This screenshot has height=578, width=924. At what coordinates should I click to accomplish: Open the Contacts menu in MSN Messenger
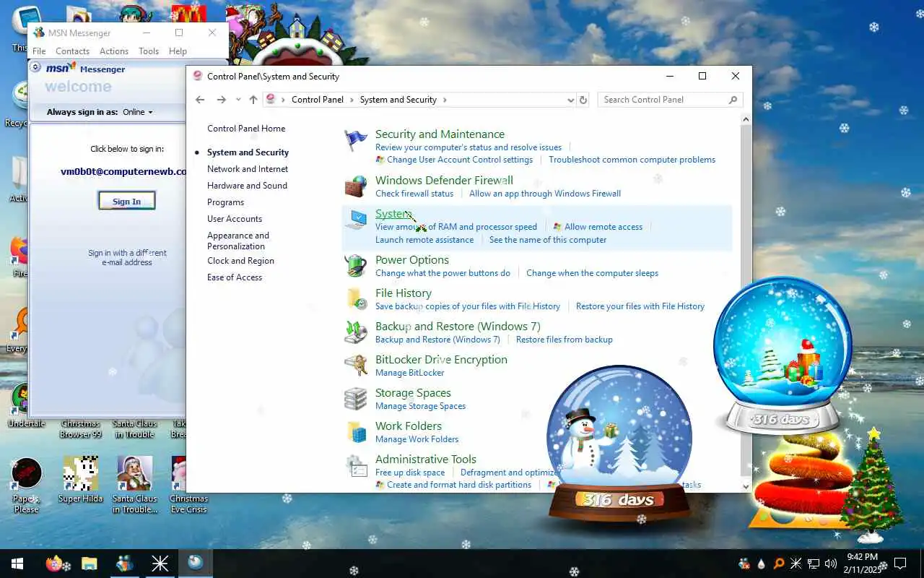click(72, 51)
